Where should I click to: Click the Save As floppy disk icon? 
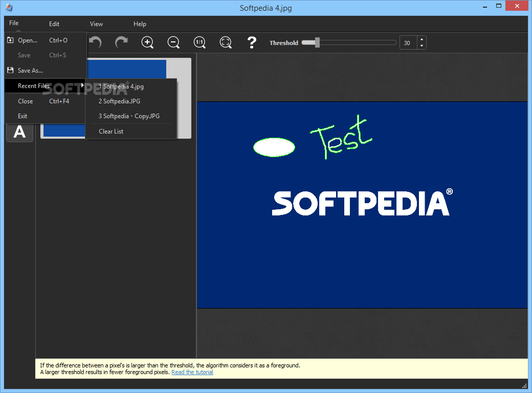click(11, 70)
